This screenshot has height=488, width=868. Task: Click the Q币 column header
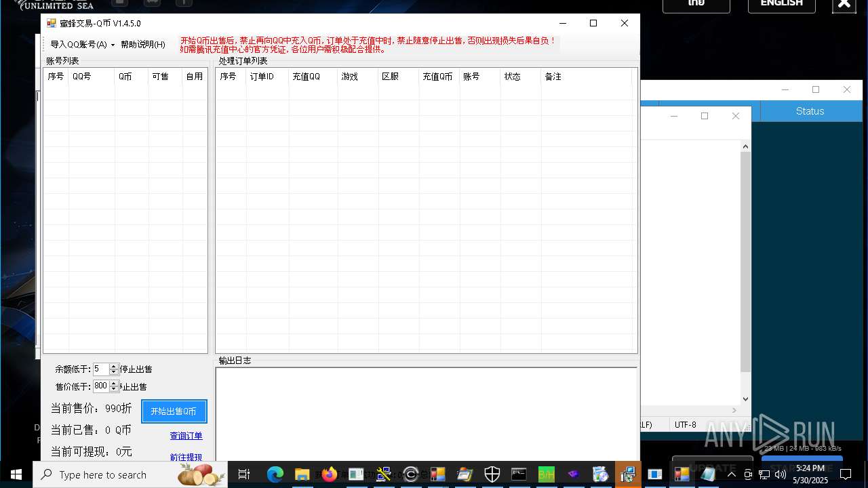point(132,77)
